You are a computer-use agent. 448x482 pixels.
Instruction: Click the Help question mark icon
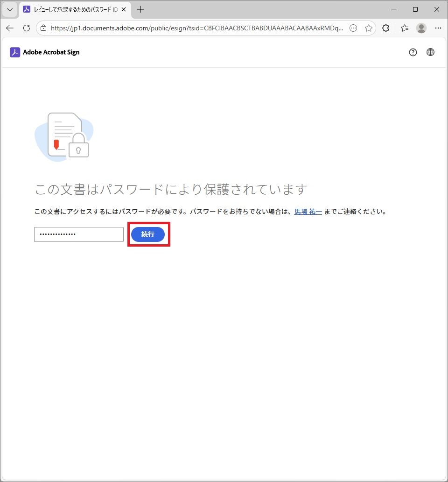tap(413, 52)
